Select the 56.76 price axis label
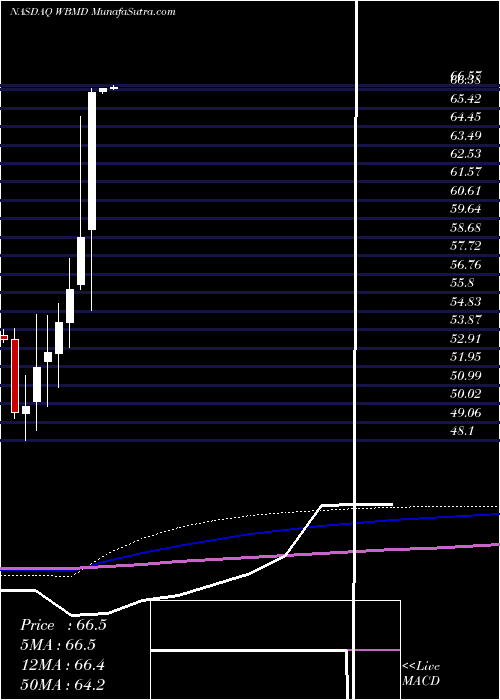The height and width of the screenshot is (700, 500). 466,265
